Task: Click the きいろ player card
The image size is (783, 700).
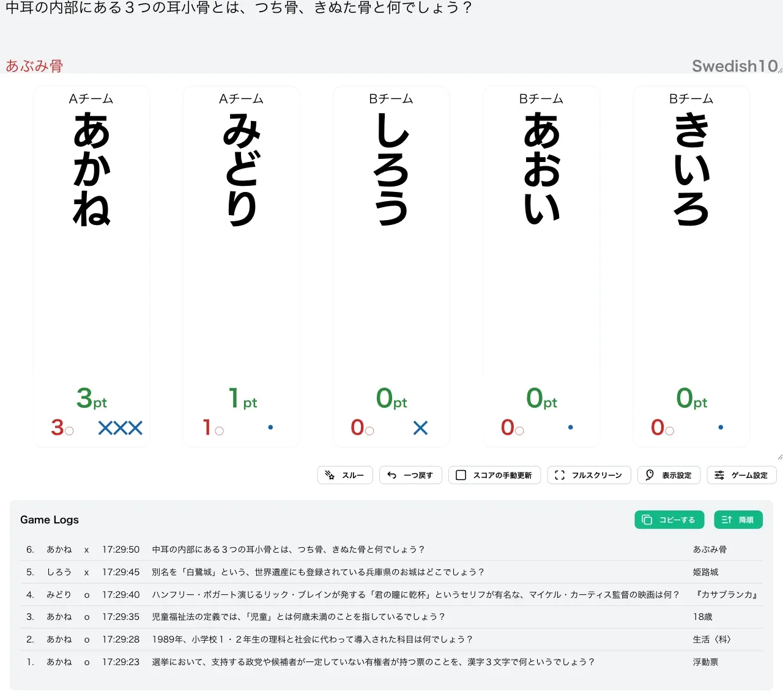Action: tap(691, 267)
